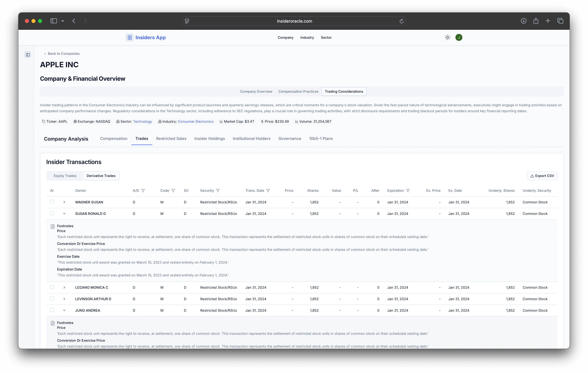Select the Equity Trades tab
588x373 pixels.
[65, 176]
